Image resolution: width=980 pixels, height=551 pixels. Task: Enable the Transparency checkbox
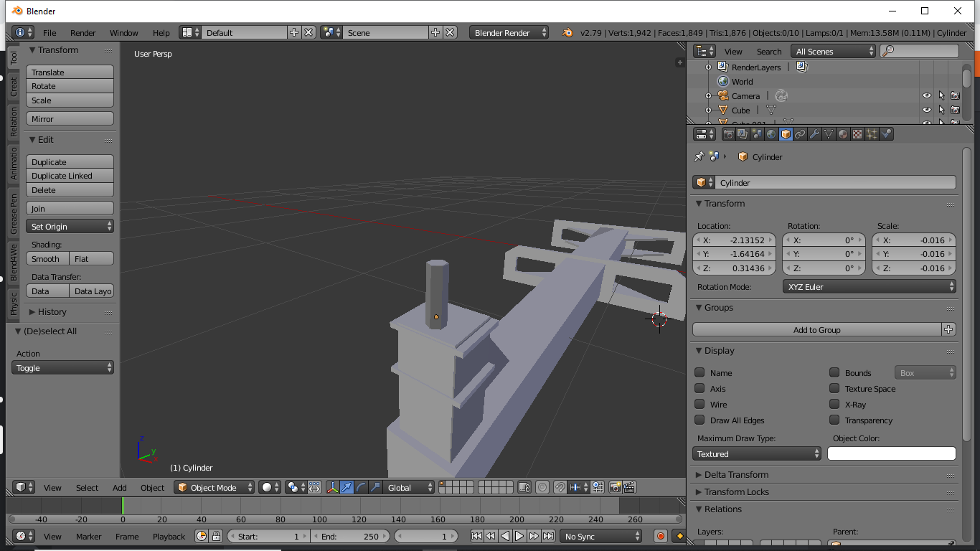(834, 420)
